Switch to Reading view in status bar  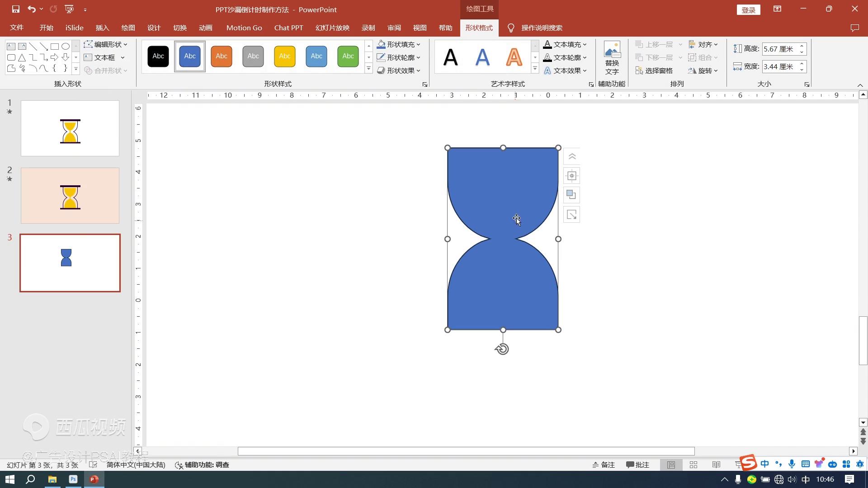[x=716, y=465]
